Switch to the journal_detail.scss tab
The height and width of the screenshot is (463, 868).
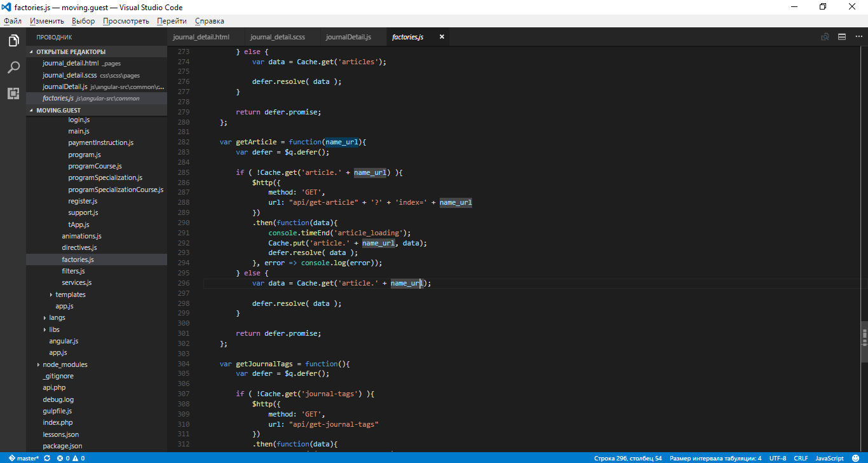[277, 37]
